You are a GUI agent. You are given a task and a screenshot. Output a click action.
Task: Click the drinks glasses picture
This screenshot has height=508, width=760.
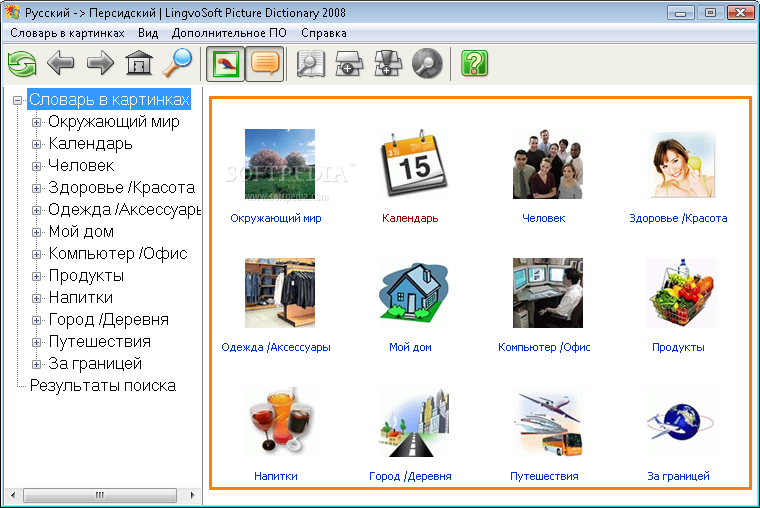[280, 422]
